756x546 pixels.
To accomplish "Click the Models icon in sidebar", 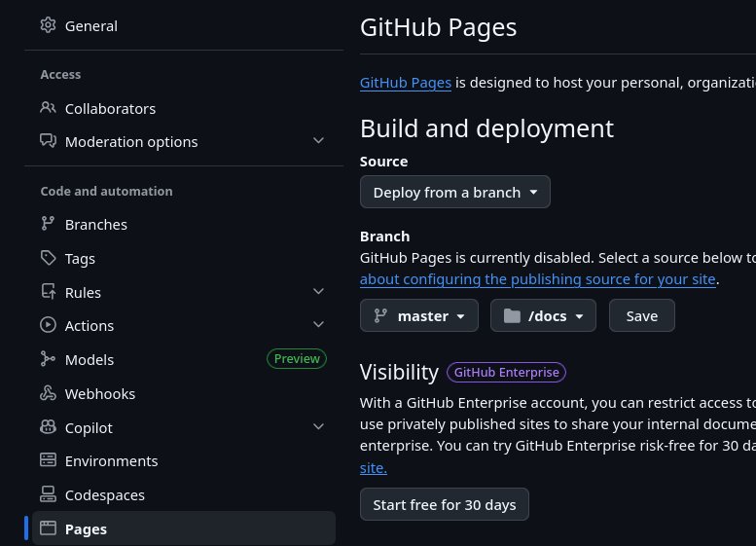I will click(48, 359).
